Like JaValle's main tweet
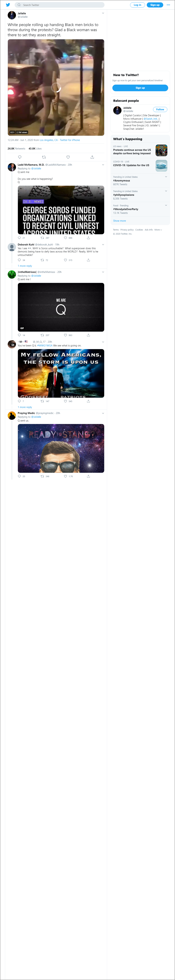This screenshot has width=175, height=980. point(68,157)
